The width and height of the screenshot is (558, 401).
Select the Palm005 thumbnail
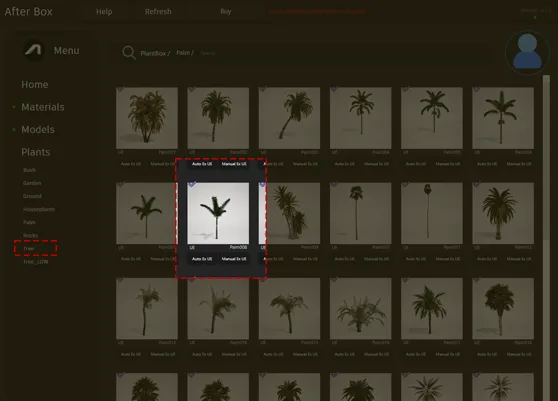(432, 118)
